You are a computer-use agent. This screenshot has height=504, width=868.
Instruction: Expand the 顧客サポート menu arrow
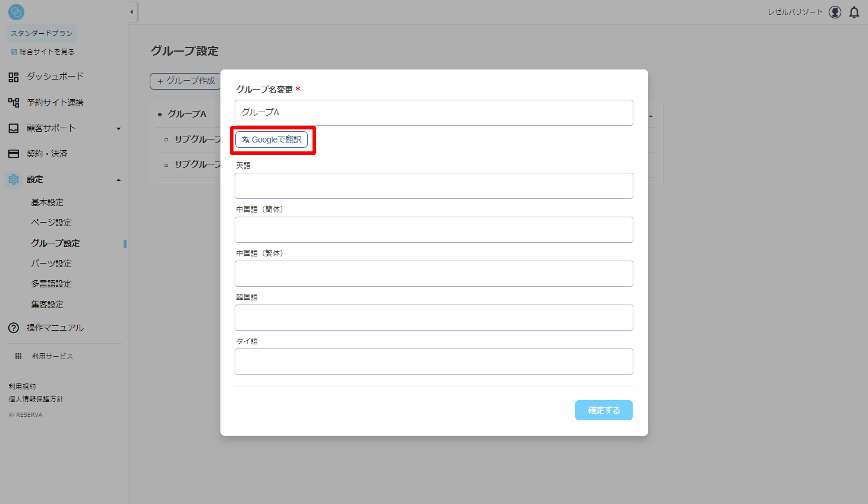click(118, 129)
